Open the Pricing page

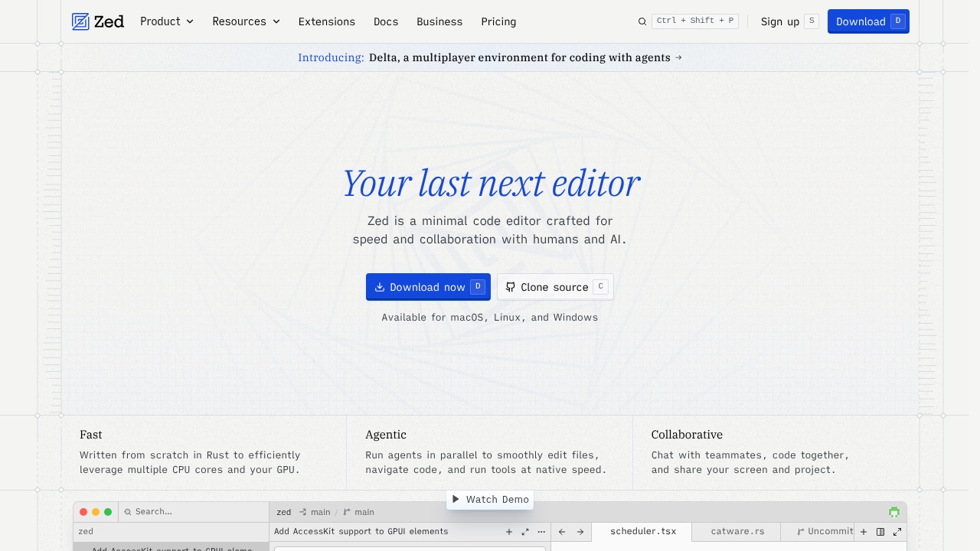point(498,21)
